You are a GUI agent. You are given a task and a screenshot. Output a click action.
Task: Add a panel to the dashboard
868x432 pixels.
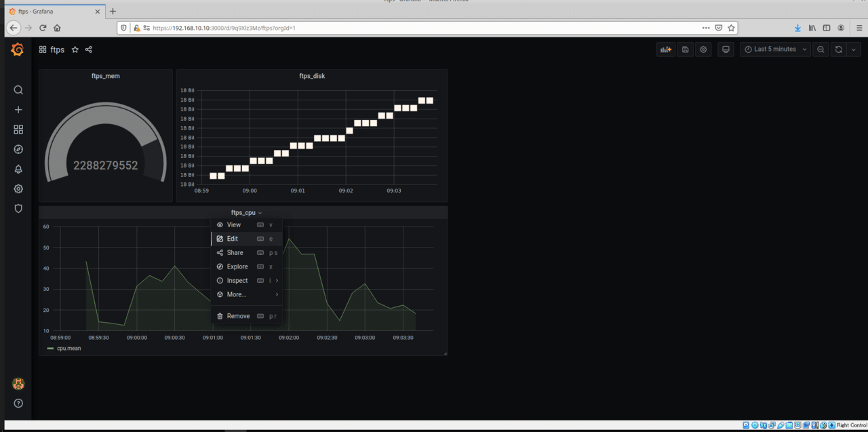[666, 50]
